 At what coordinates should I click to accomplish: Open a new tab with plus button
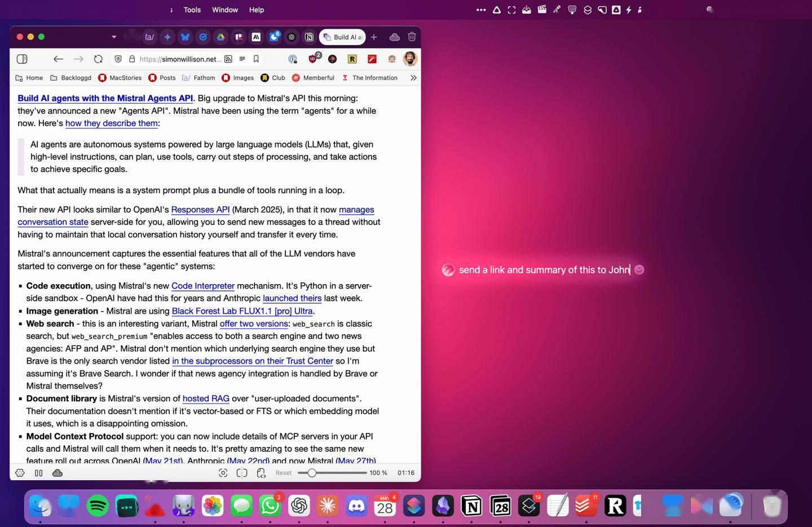374,37
